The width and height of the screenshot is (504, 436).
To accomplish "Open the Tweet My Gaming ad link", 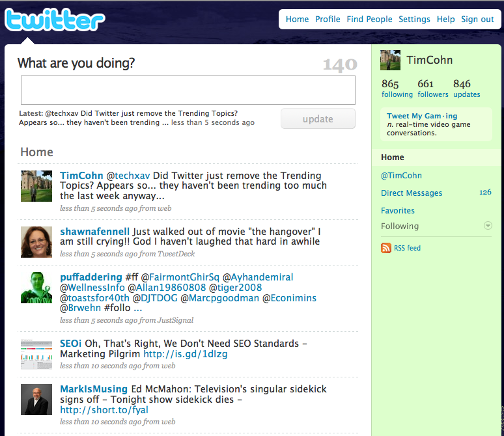I will 422,116.
